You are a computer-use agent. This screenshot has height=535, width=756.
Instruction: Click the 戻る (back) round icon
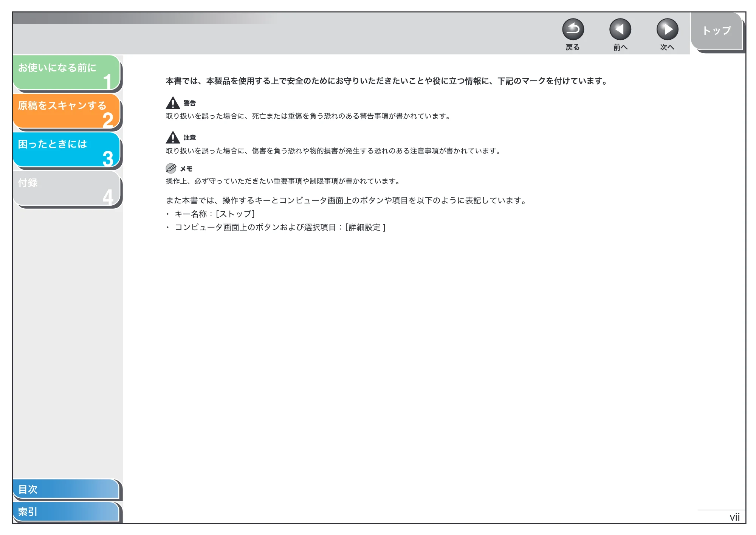[x=573, y=29]
